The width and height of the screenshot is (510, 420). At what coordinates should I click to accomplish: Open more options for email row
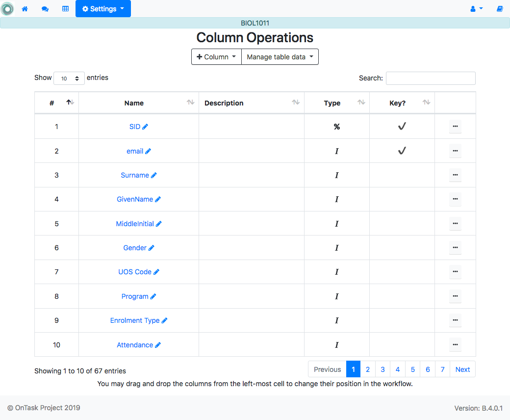point(455,151)
